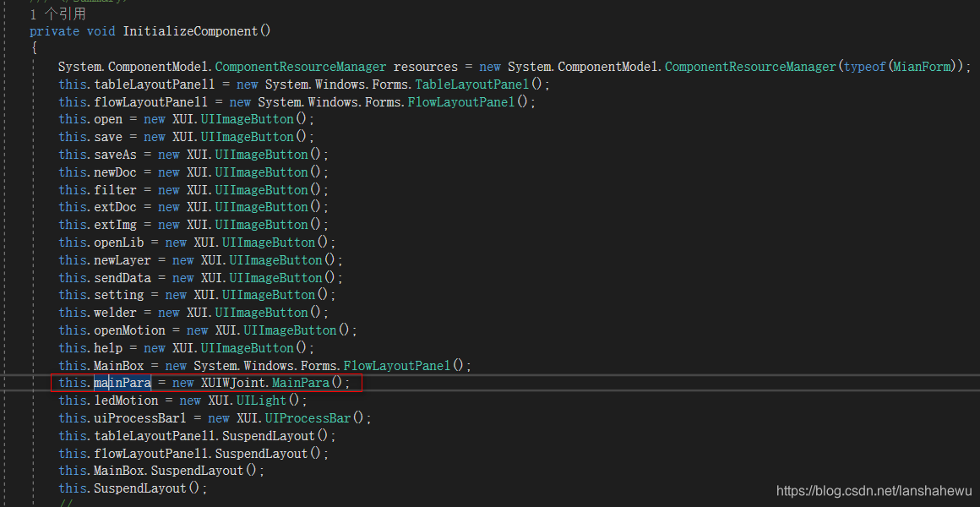Click flowLayoutPanel1 in its new FlowLayoutPanel assignment
This screenshot has width=980, height=507.
click(150, 101)
